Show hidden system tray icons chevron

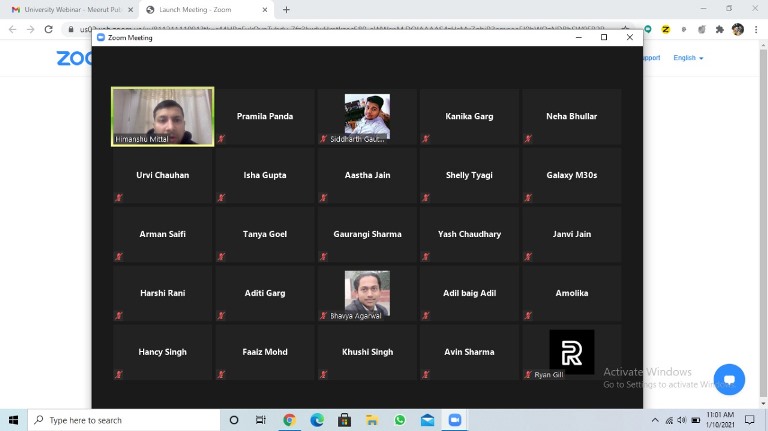(656, 420)
